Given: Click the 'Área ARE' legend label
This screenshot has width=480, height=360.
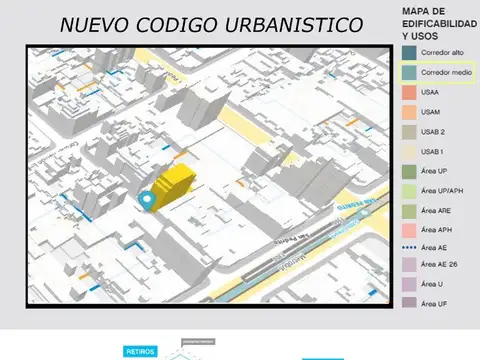Looking at the screenshot, I should 436,210.
